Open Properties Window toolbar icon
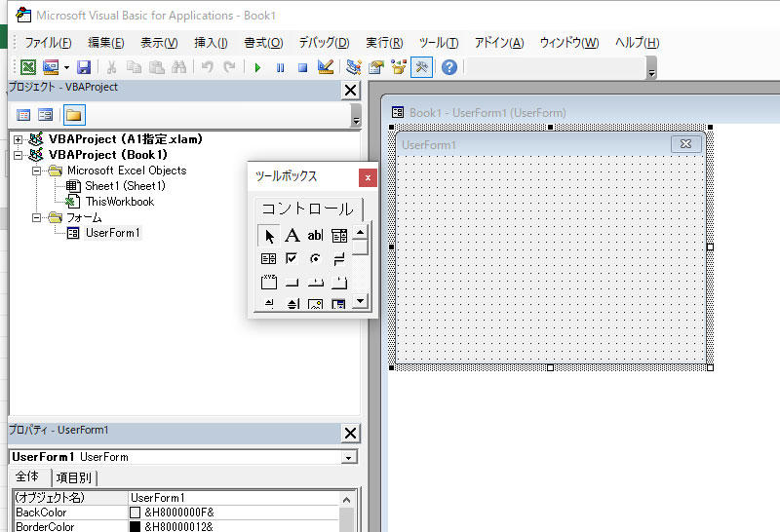The height and width of the screenshot is (532, 780). (376, 67)
